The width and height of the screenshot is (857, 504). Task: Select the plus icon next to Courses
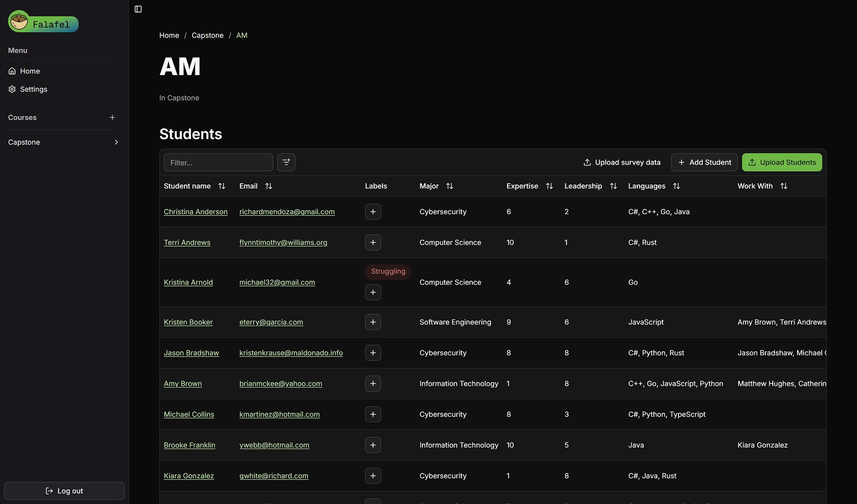pos(112,117)
